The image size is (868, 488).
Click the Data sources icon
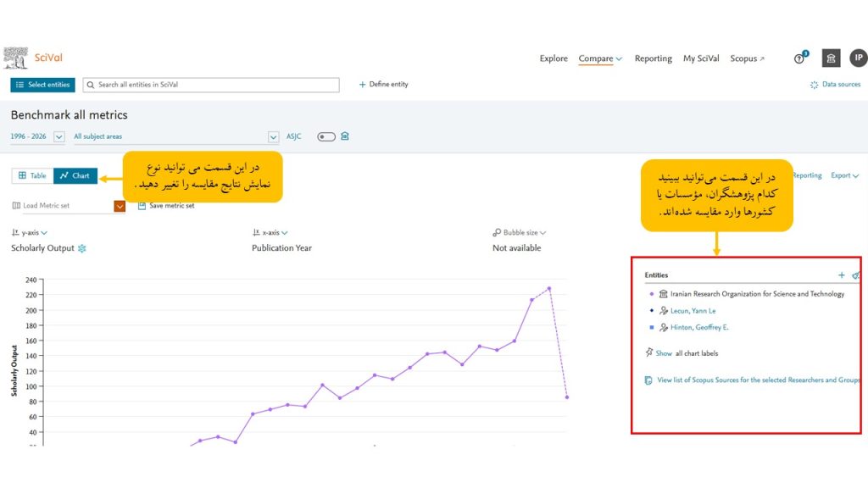(x=814, y=85)
